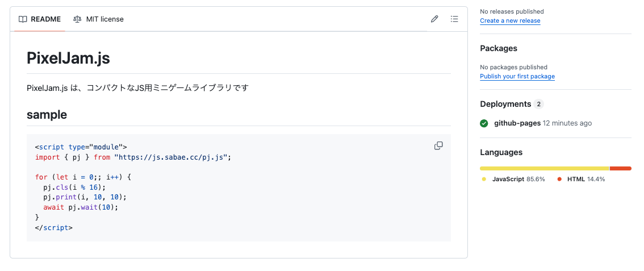
Task: Click the book icon beside README
Action: 23,19
